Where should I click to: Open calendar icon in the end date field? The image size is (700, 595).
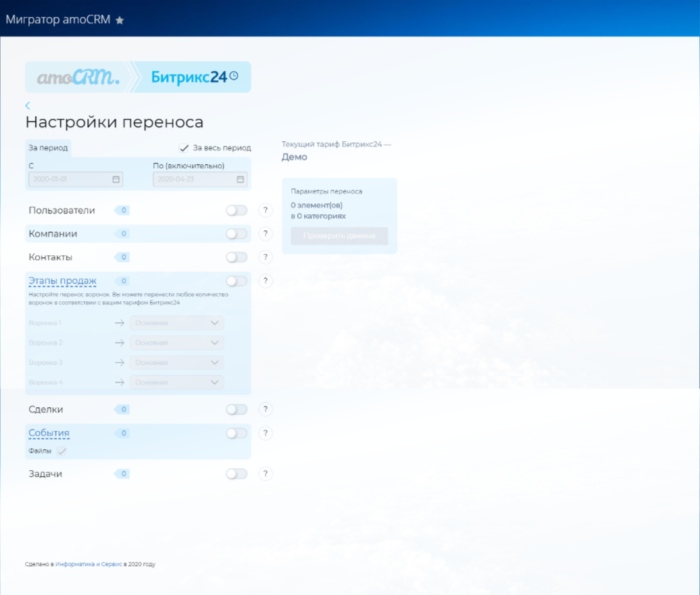240,180
